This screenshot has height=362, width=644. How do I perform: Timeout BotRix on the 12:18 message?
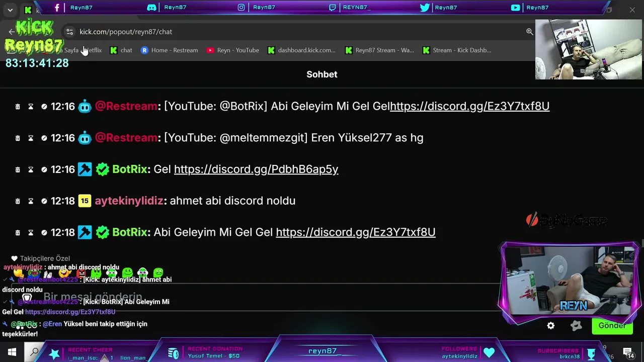31,233
